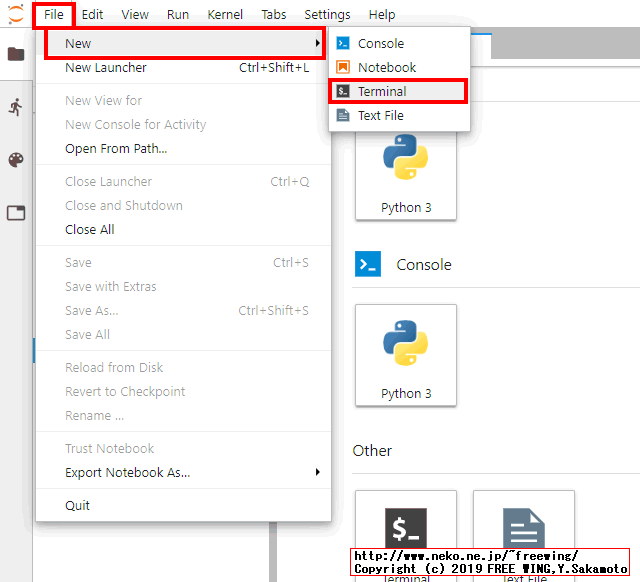Launch Python 3 notebook card at top
Screen dimensions: 640x582
(406, 170)
